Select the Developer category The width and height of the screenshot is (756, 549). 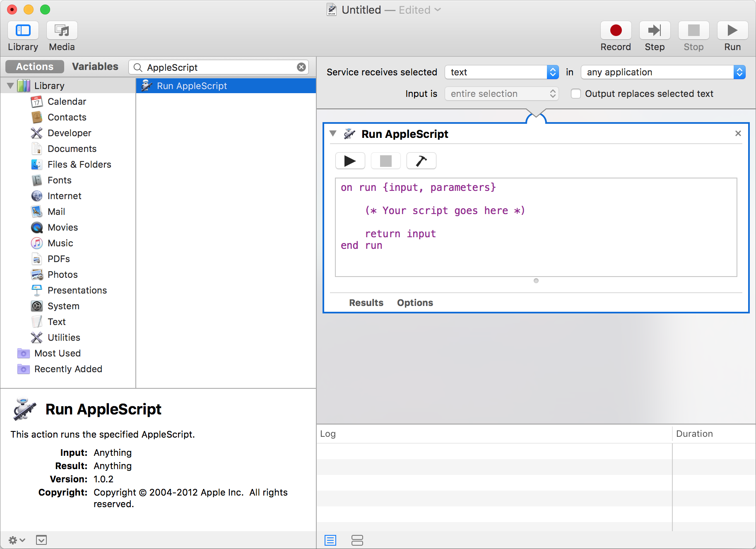pyautogui.click(x=69, y=133)
